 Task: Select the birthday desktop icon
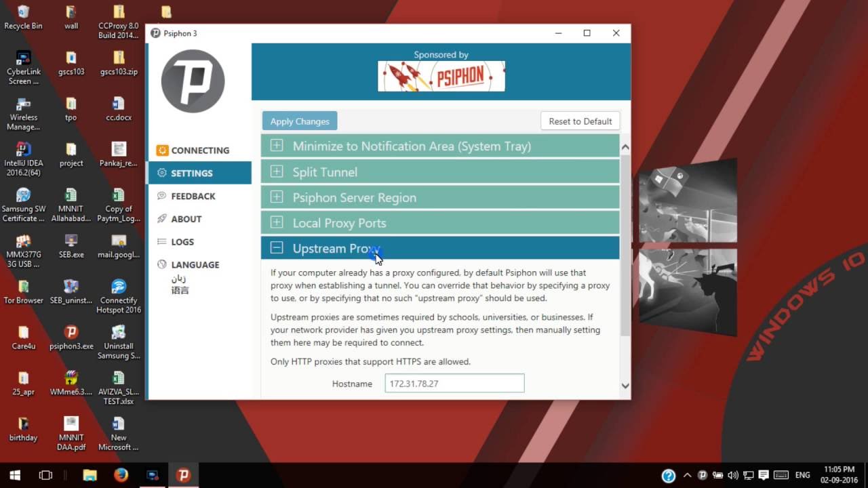(23, 428)
